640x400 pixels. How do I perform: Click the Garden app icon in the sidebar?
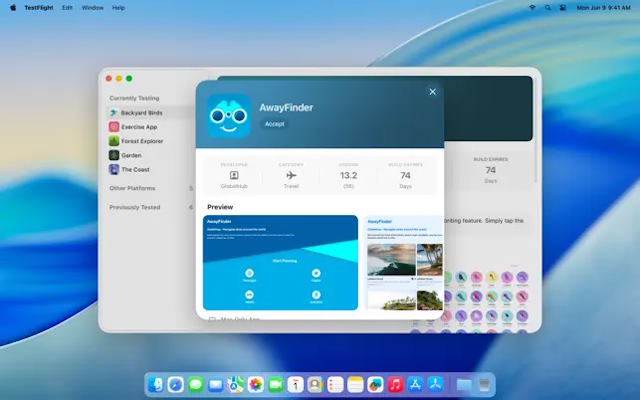coord(114,155)
